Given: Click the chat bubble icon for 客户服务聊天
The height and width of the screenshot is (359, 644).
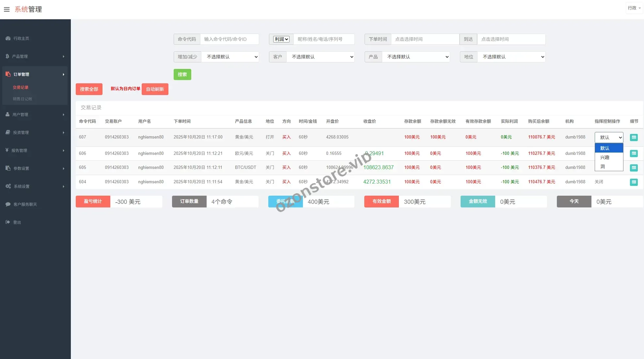Looking at the screenshot, I should pos(8,204).
